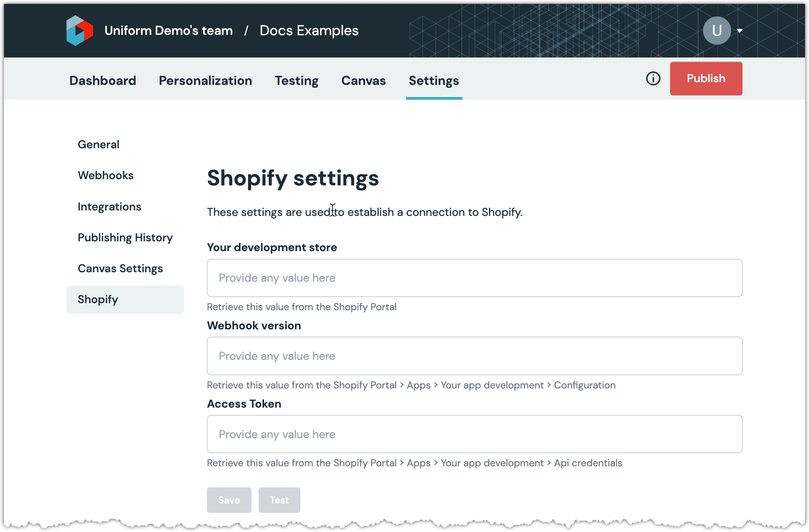Focus the Webhook version input field
Image resolution: width=809 pixels, height=532 pixels.
475,356
